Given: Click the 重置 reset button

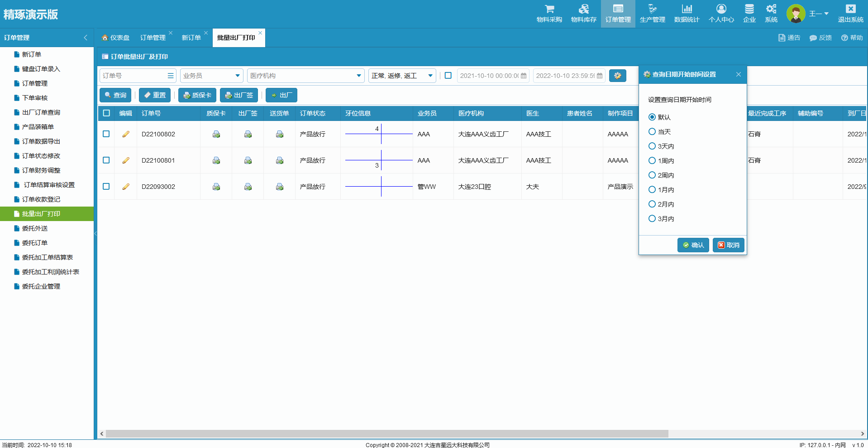Looking at the screenshot, I should click(x=155, y=95).
